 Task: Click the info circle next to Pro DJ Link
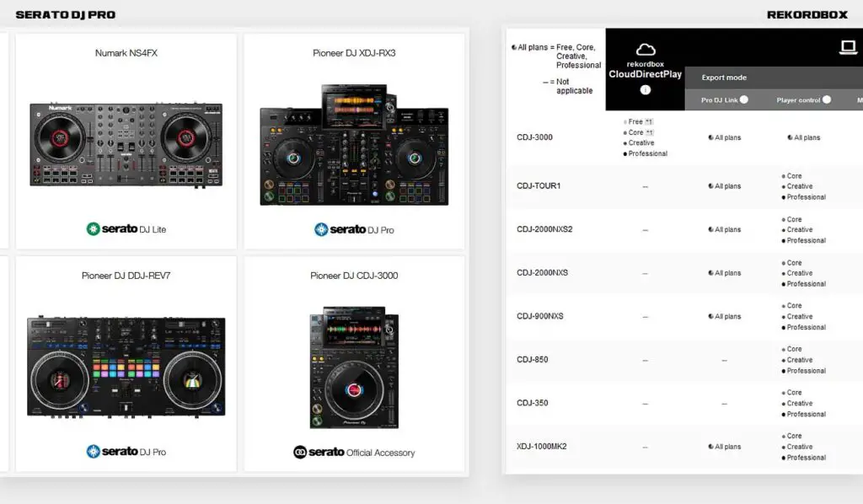(x=744, y=99)
